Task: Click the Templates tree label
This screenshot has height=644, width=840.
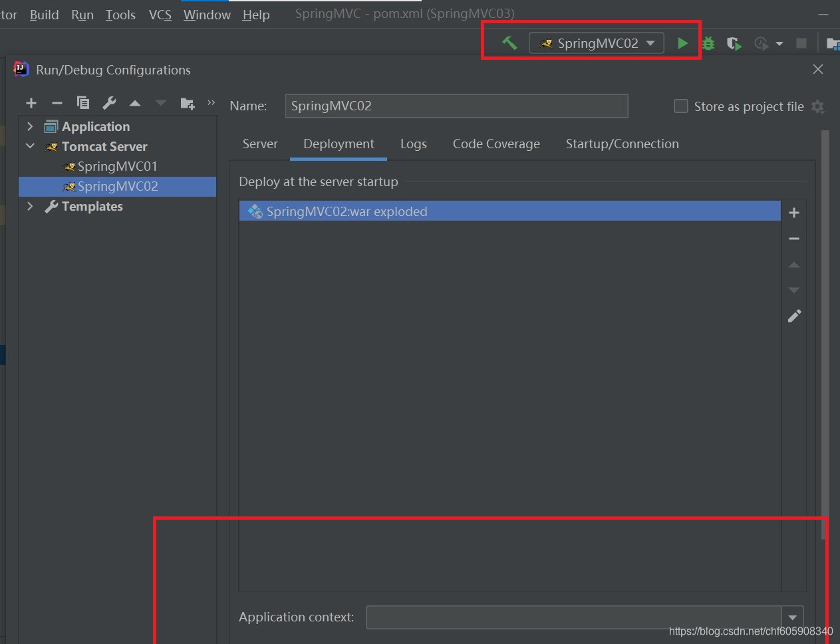Action: pos(92,206)
